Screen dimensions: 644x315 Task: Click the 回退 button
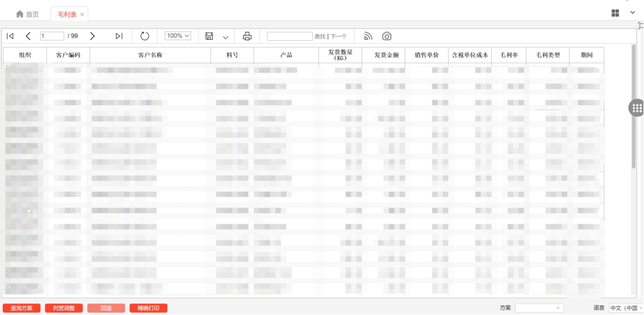(x=106, y=308)
